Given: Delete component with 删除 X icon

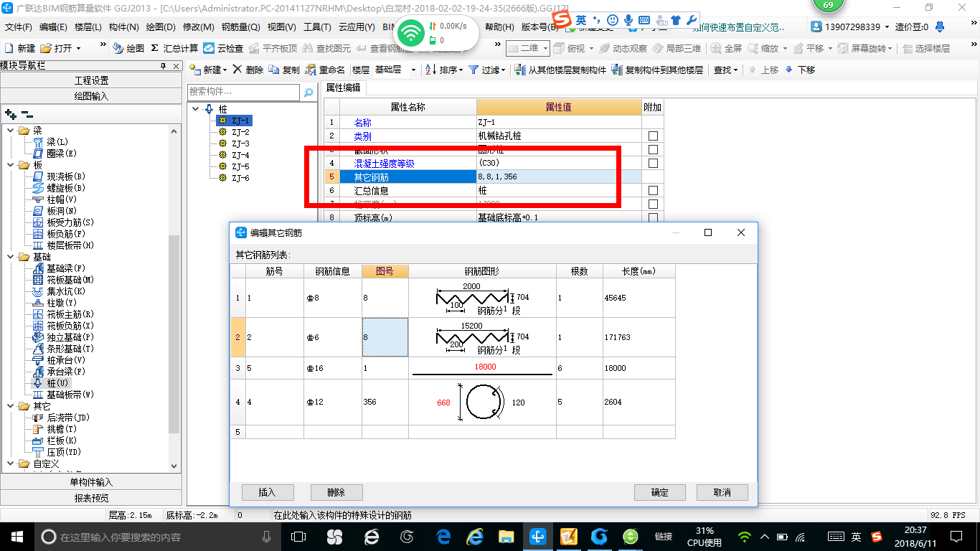Looking at the screenshot, I should [248, 70].
